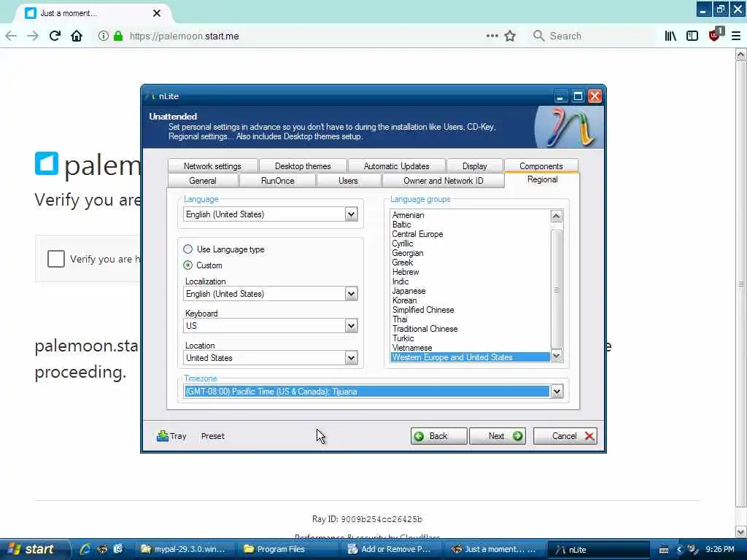Image resolution: width=747 pixels, height=560 pixels.
Task: Click the language groups scrollbar thumb
Action: tap(556, 289)
